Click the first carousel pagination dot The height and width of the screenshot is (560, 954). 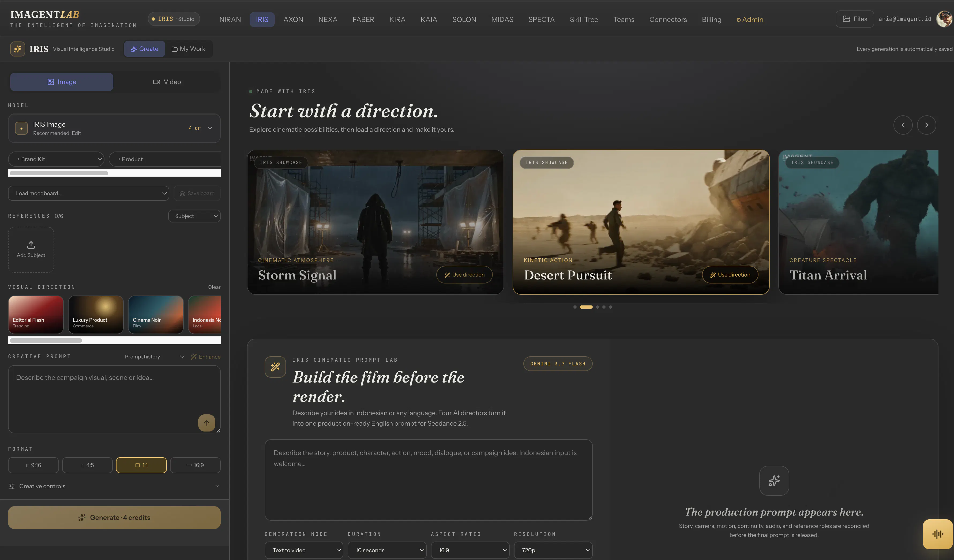[575, 307]
